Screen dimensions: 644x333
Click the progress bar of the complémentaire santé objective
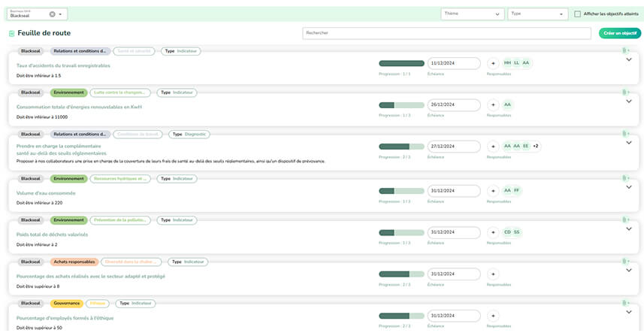pyautogui.click(x=401, y=147)
